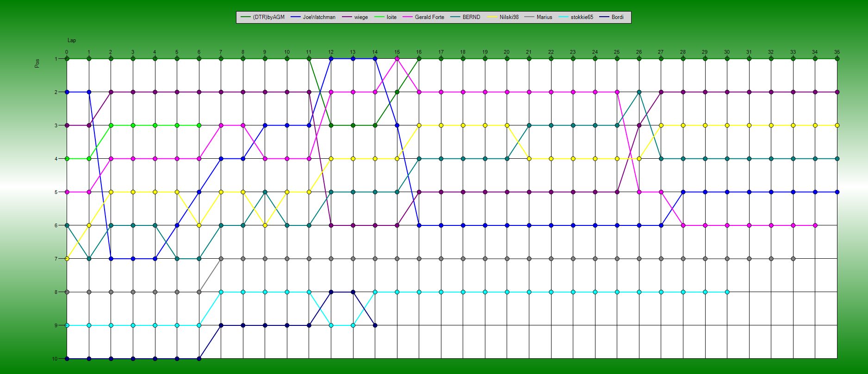Click stokkie65 legend entry
The width and height of the screenshot is (868, 374).
[576, 17]
